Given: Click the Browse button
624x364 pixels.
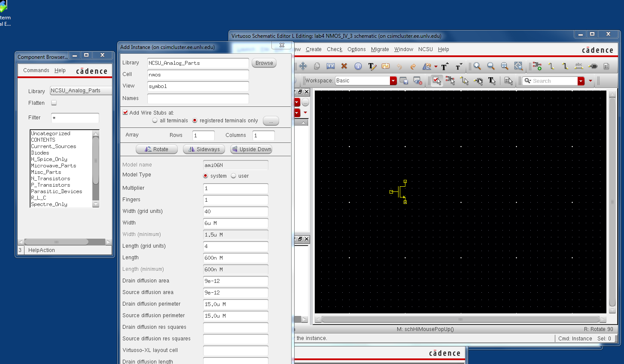Looking at the screenshot, I should pos(264,63).
